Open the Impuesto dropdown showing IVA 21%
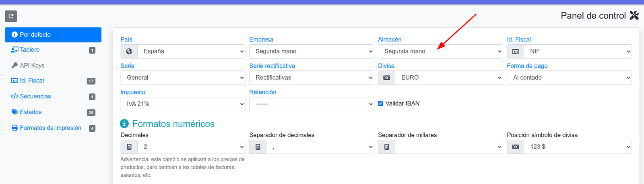This screenshot has width=644, height=184. pos(183,104)
